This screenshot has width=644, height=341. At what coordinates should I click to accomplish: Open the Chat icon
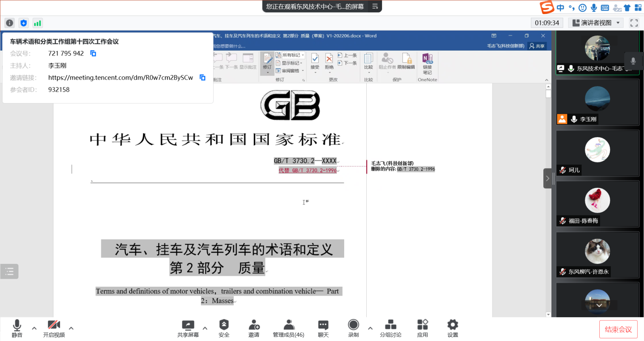323,325
